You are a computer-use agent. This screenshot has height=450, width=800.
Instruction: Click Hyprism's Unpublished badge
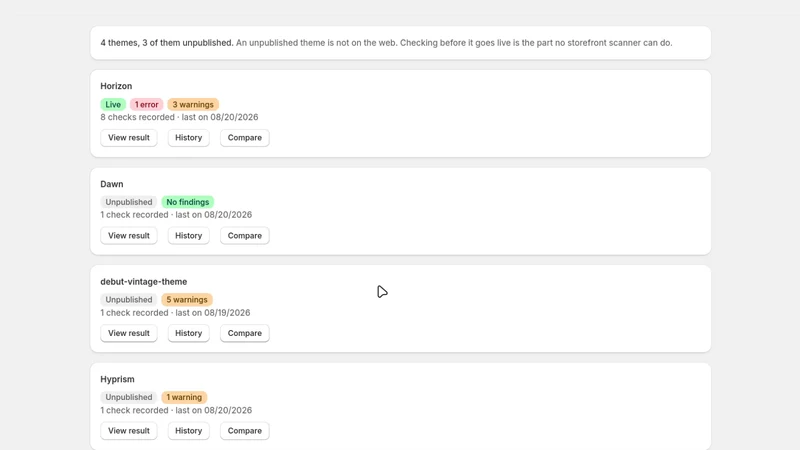(x=129, y=397)
